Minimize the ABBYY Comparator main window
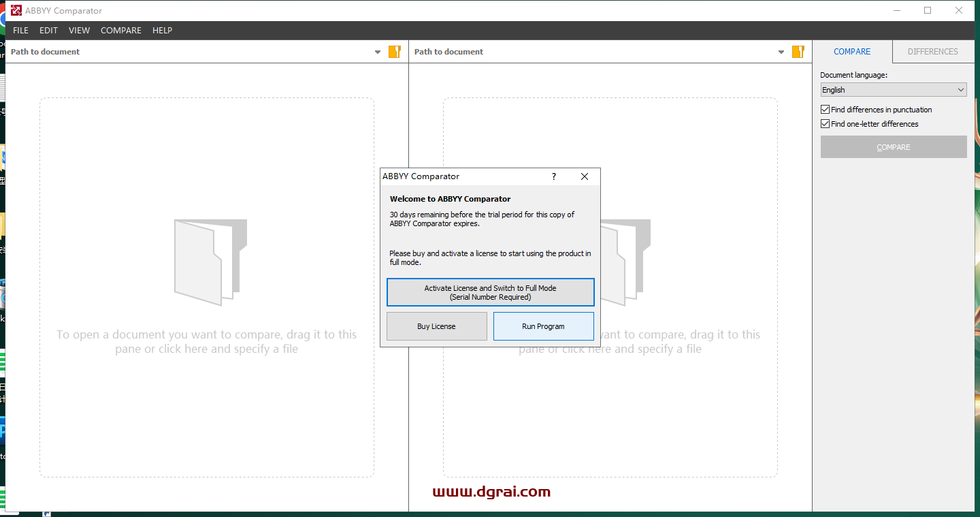This screenshot has height=517, width=980. [896, 10]
